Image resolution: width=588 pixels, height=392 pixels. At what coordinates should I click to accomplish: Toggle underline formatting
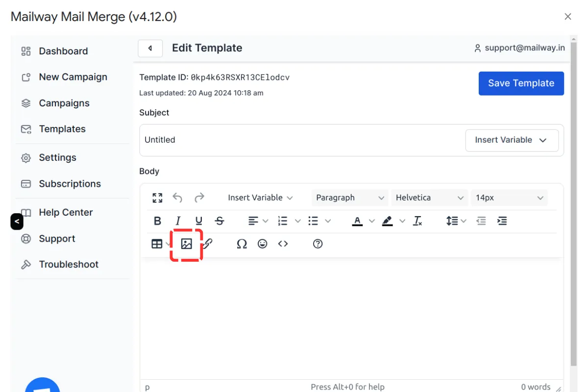tap(198, 220)
